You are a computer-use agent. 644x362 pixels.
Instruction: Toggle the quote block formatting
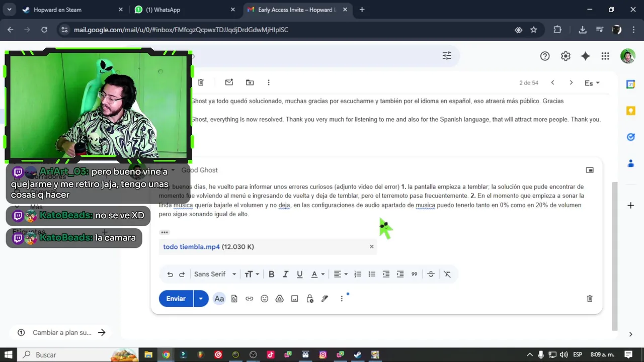coord(414,274)
